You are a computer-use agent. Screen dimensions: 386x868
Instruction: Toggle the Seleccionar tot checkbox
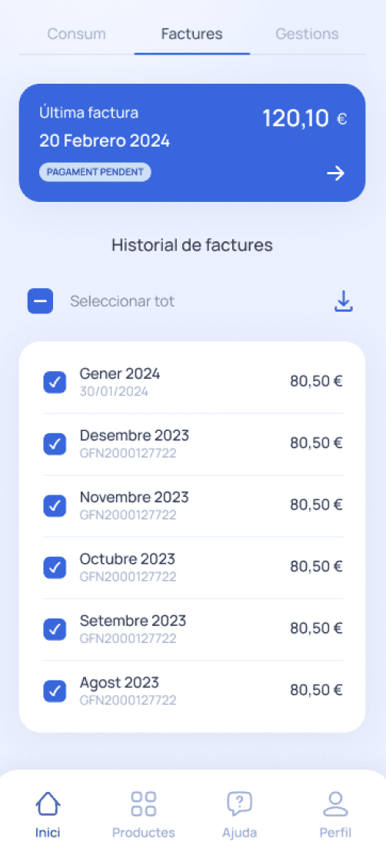pos(41,302)
